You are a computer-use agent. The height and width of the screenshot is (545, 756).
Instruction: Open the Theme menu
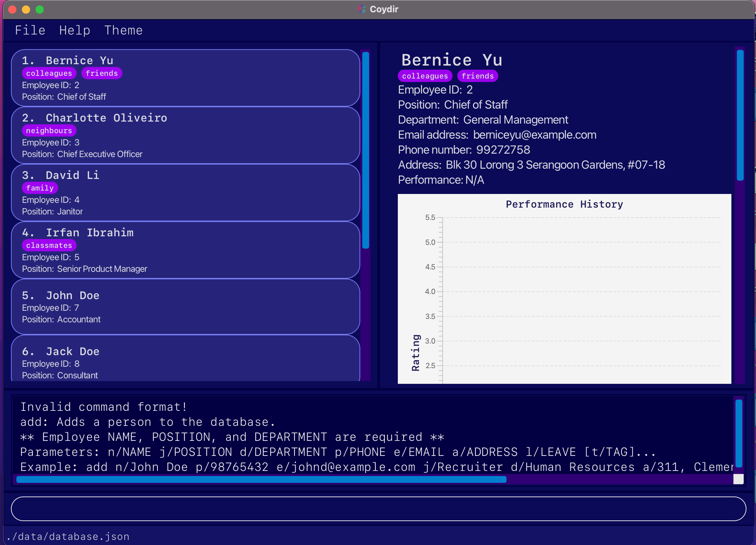point(123,30)
